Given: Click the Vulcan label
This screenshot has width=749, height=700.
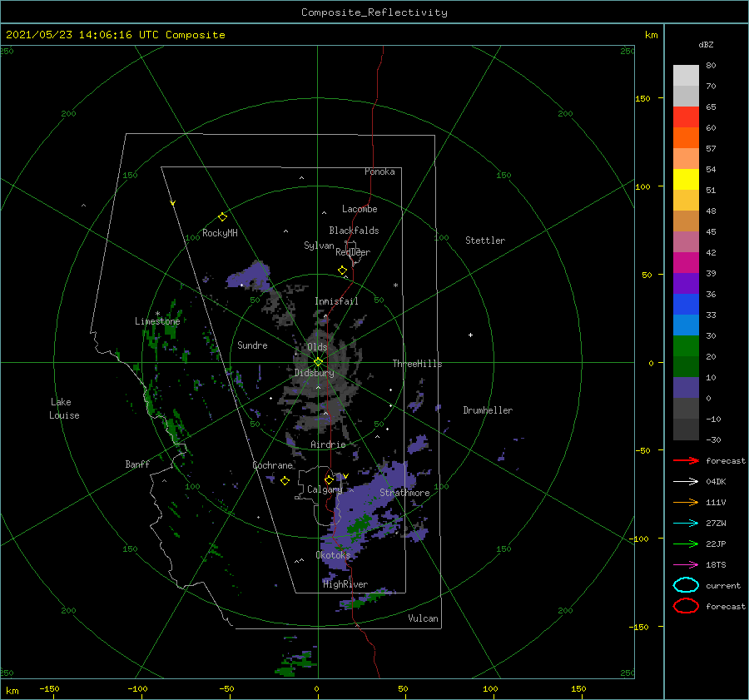Looking at the screenshot, I should click(x=424, y=618).
